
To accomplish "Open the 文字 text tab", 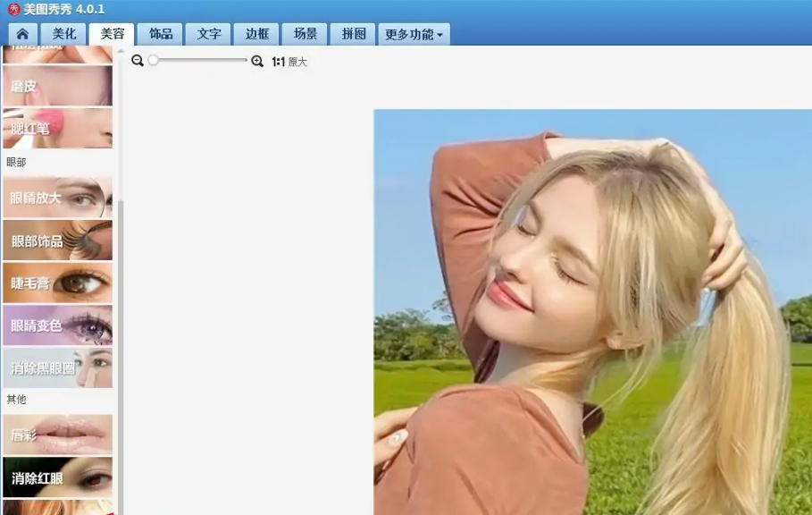I will [x=207, y=33].
